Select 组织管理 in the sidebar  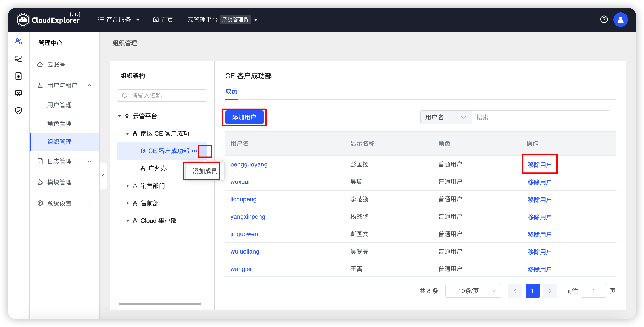[64, 141]
